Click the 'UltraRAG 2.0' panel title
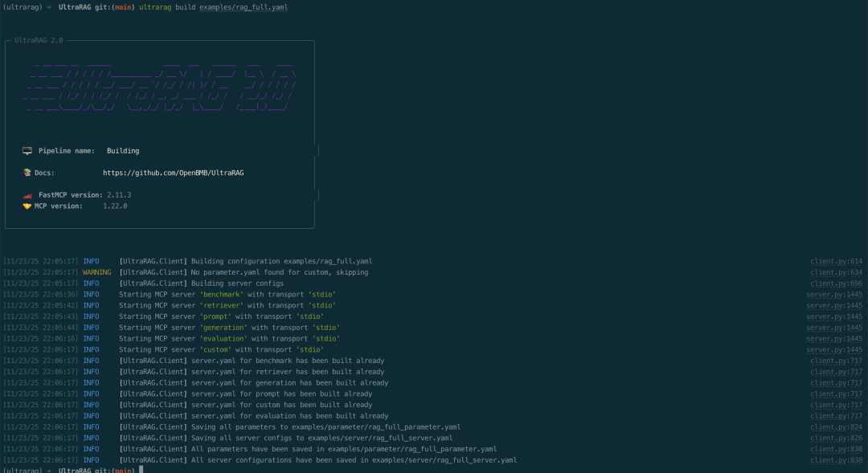 [39, 40]
